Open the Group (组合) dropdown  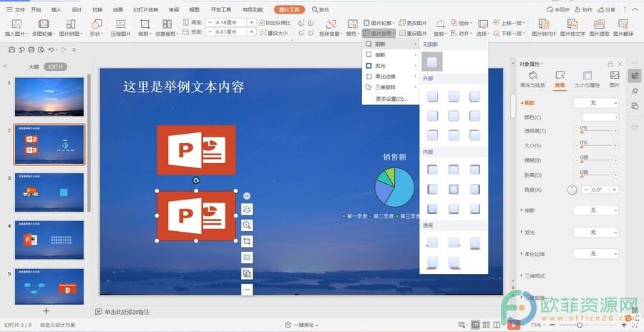pos(462,23)
